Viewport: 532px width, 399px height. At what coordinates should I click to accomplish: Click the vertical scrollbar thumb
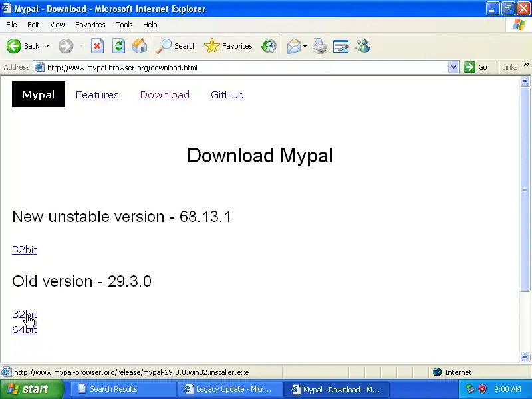click(525, 189)
